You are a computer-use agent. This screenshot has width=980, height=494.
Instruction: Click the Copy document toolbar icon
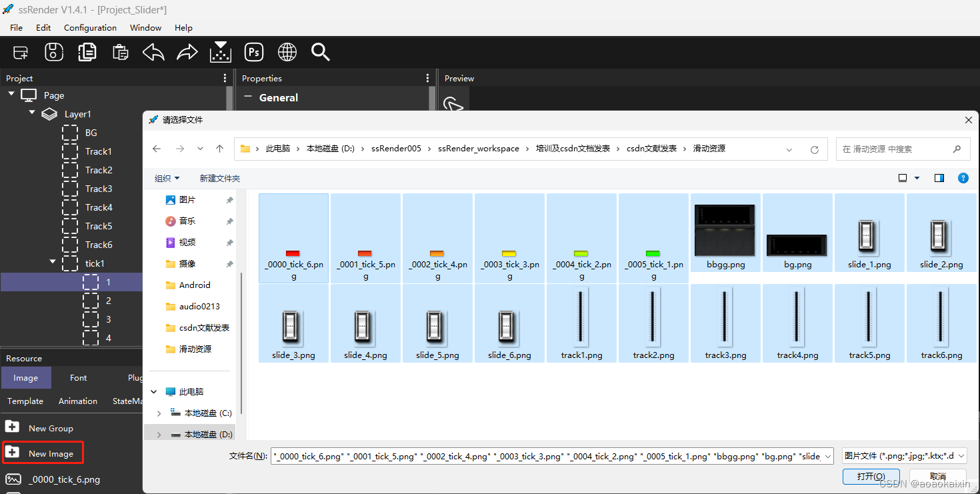pos(87,52)
